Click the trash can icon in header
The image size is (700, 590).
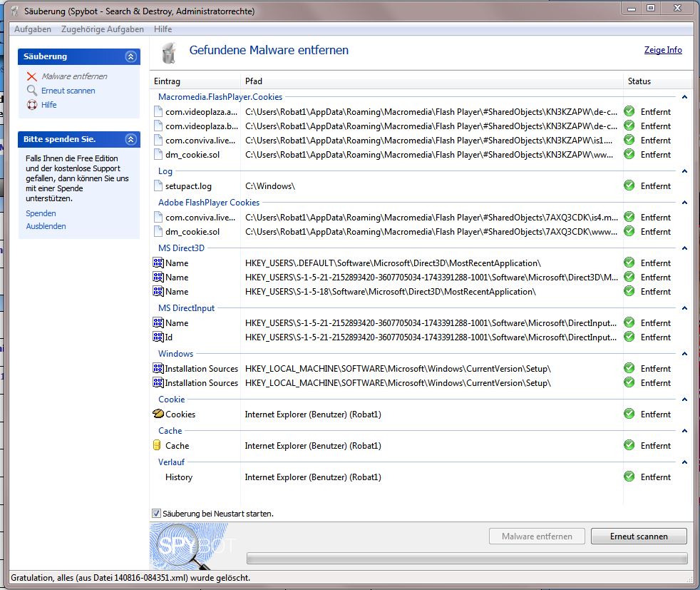169,53
